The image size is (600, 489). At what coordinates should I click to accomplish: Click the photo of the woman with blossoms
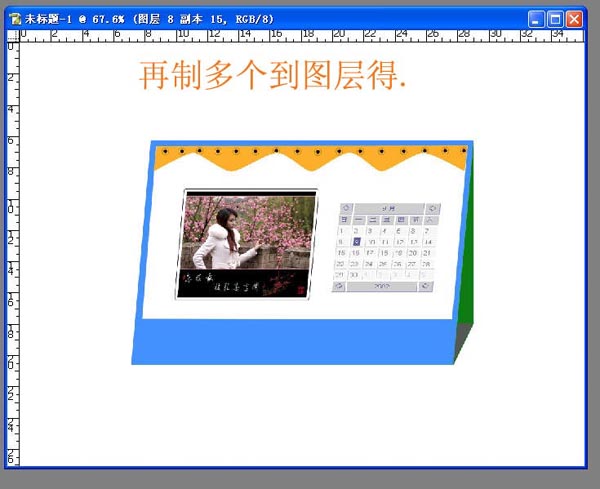click(x=246, y=243)
